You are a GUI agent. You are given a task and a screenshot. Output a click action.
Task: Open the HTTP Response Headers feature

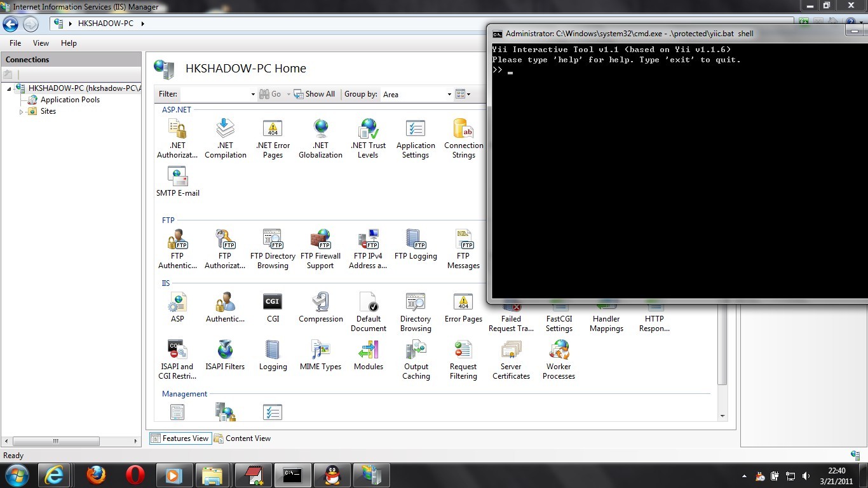(654, 319)
